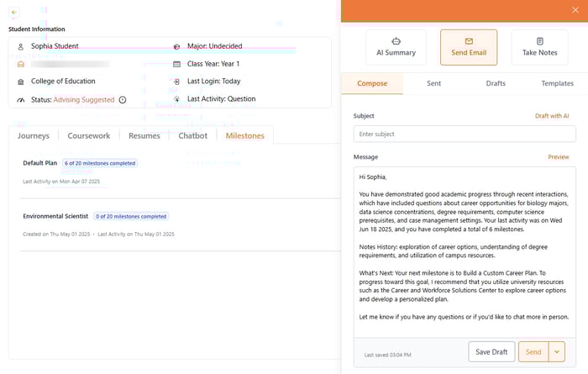Click 'Last Activity: Question' text

click(221, 98)
